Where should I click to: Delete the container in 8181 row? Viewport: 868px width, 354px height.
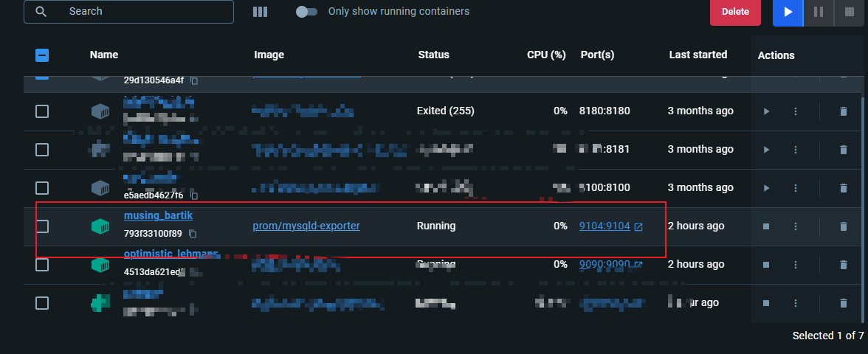844,149
